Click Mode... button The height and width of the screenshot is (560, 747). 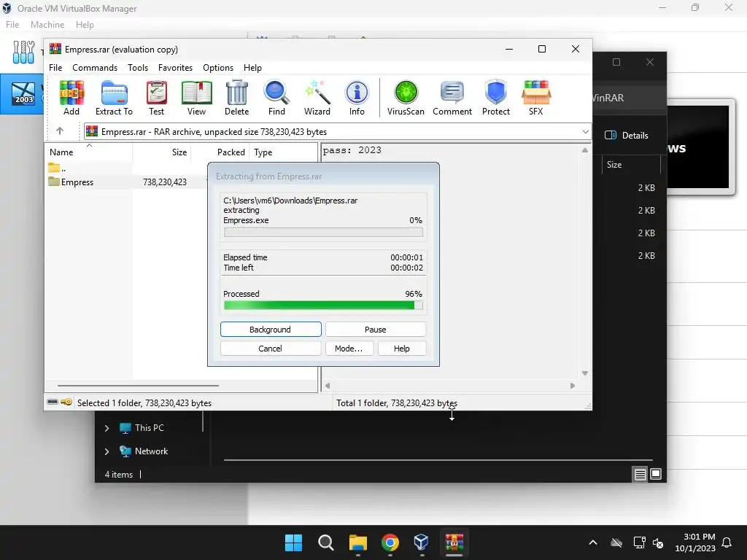point(349,349)
